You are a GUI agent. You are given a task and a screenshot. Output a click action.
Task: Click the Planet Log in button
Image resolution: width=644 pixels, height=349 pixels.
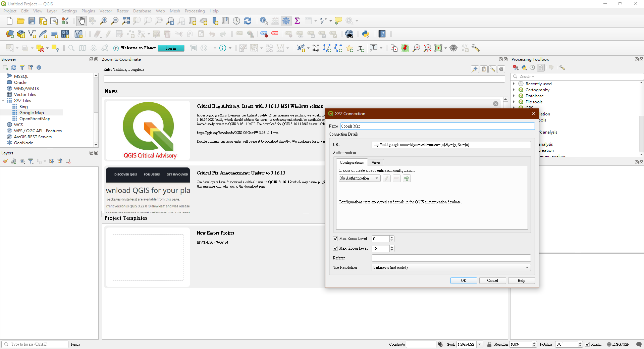click(x=171, y=48)
